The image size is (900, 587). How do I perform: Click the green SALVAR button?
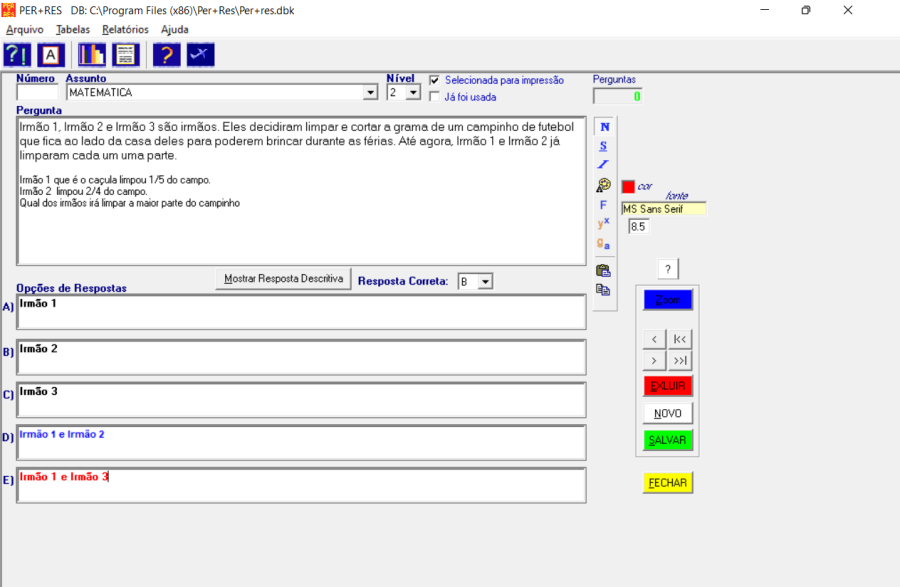point(668,440)
